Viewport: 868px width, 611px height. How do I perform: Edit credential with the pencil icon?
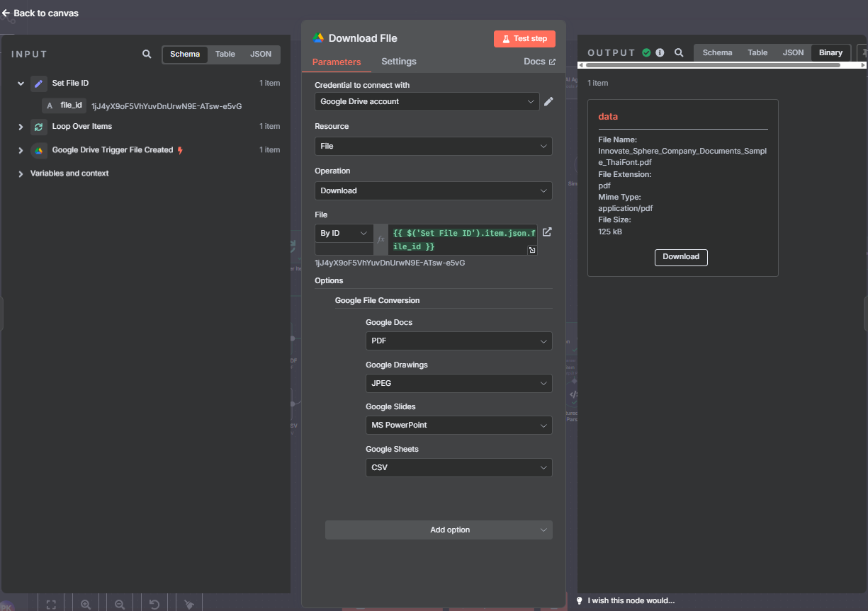pos(548,102)
